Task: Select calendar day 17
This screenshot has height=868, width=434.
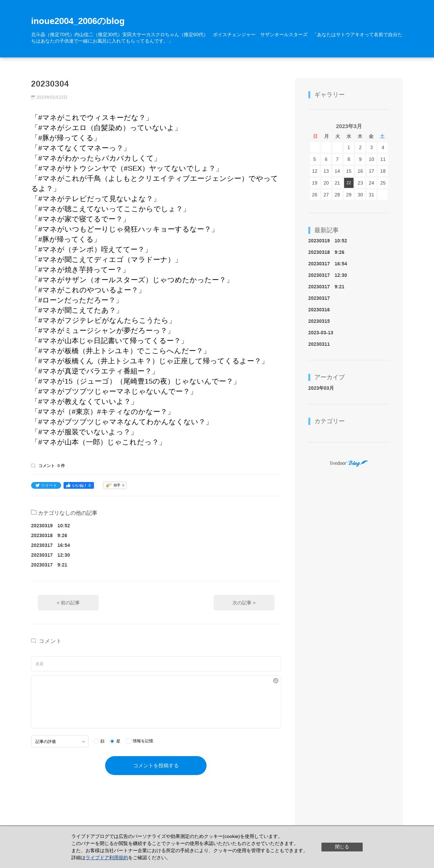Action: 371,171
